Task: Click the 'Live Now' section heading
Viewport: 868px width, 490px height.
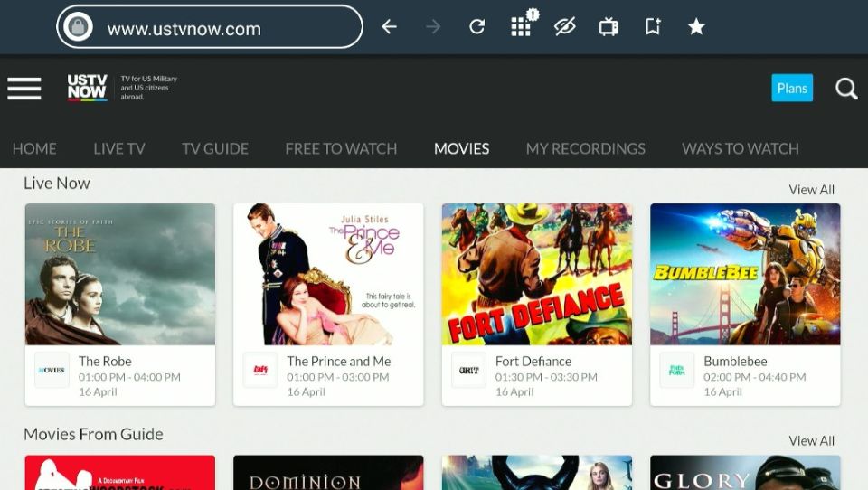Action: (x=56, y=184)
